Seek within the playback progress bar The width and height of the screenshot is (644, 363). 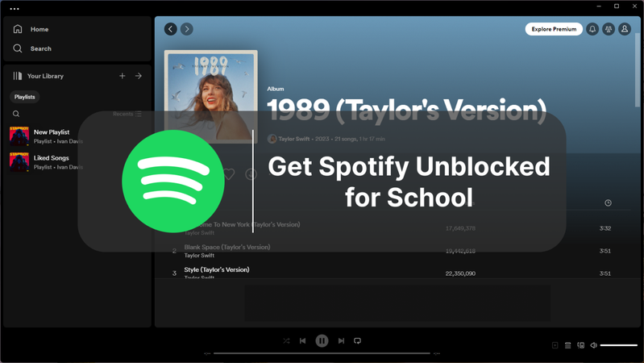(322, 353)
